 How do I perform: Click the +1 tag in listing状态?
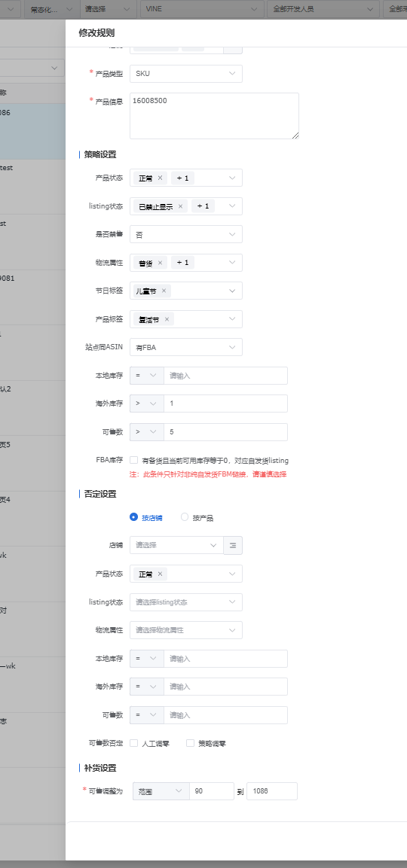click(x=203, y=206)
